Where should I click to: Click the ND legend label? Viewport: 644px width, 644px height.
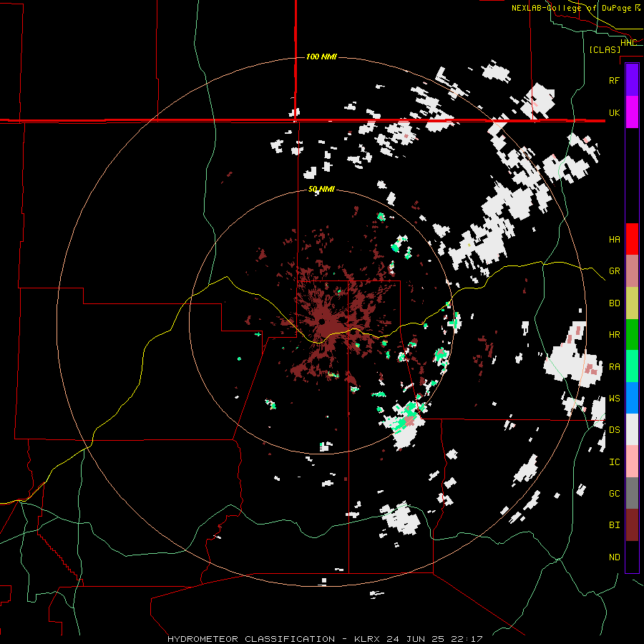(x=614, y=557)
